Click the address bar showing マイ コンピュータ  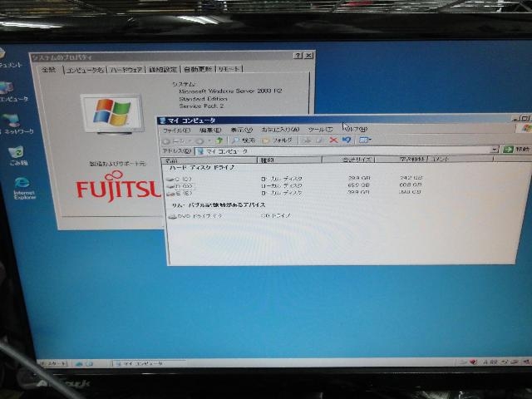[x=344, y=150]
